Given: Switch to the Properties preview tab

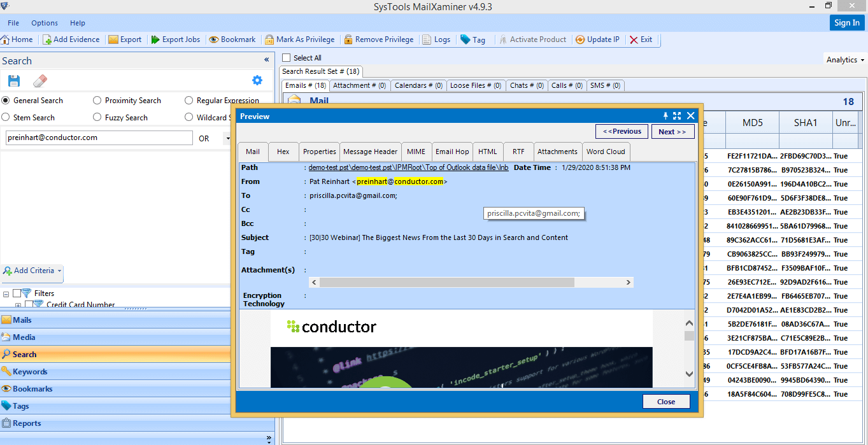Looking at the screenshot, I should [x=319, y=152].
